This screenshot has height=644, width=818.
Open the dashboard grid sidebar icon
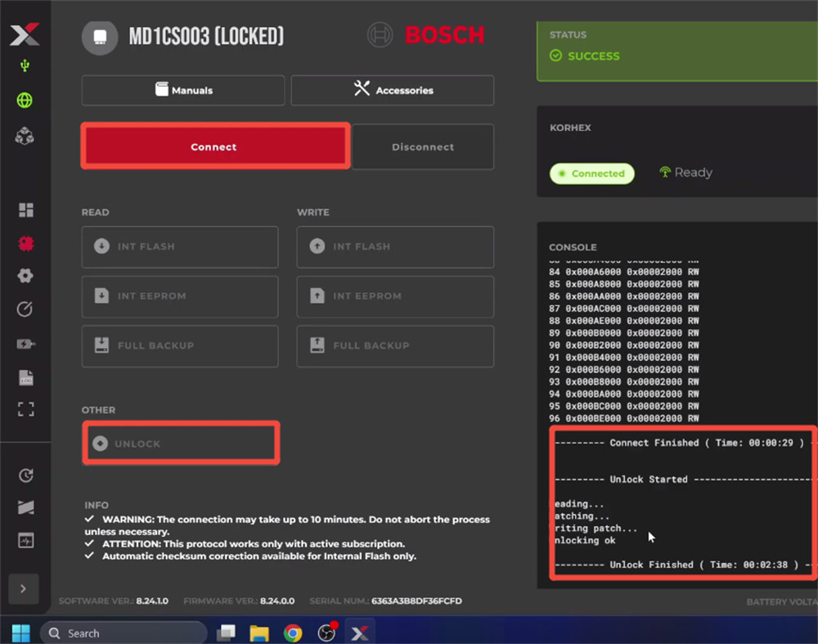tap(25, 209)
